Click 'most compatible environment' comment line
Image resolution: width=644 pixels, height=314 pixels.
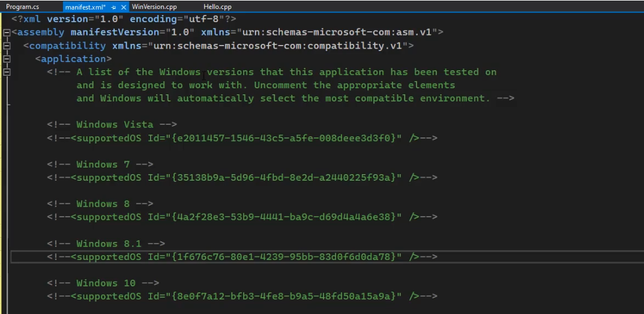[295, 98]
